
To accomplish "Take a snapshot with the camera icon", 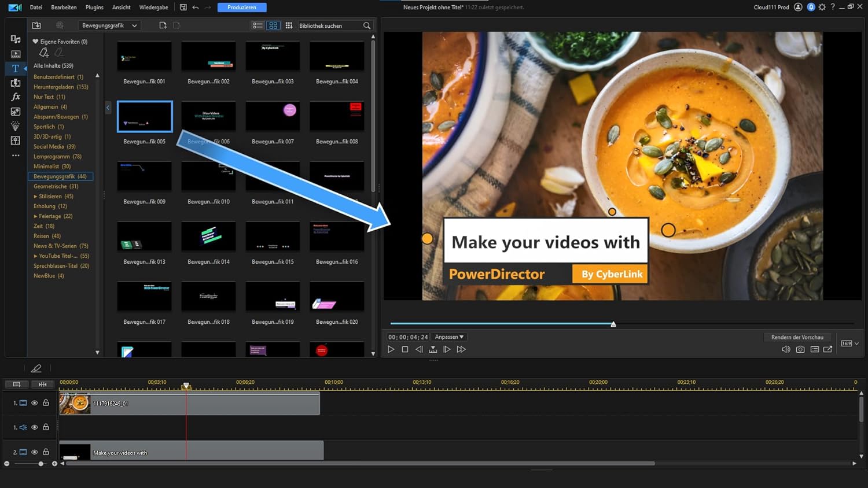I will coord(800,349).
